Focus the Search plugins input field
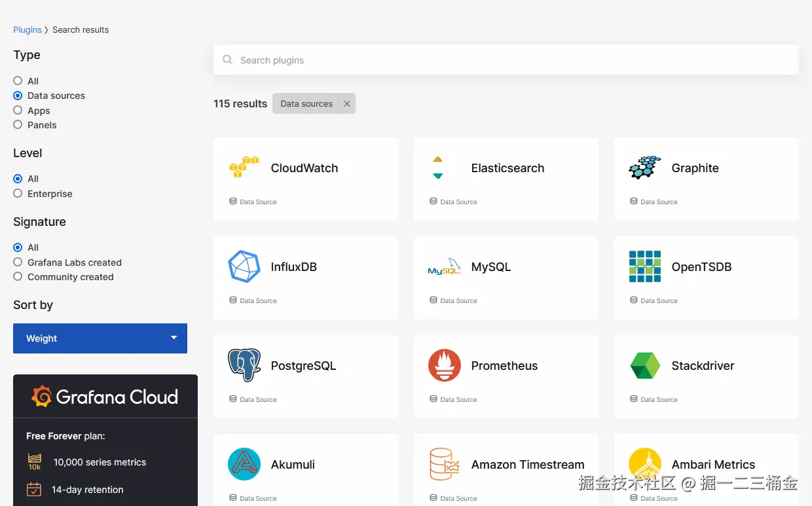 [x=506, y=60]
